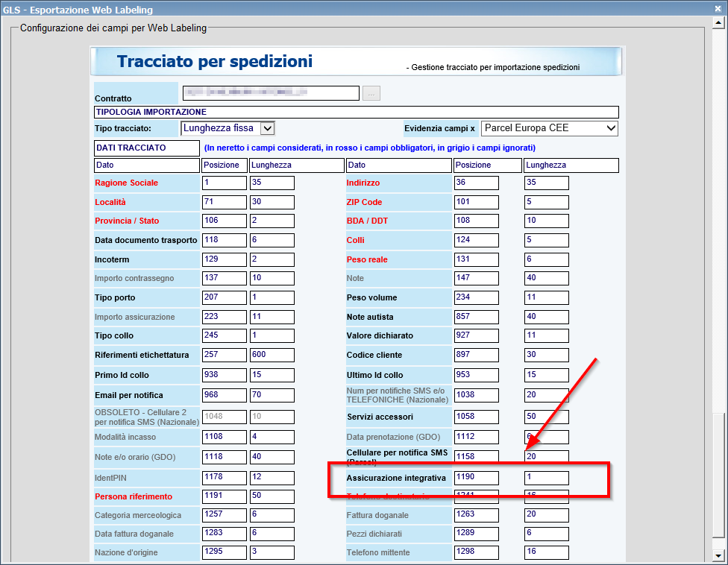Open the Evidenzia campi x dropdown
Image resolution: width=728 pixels, height=565 pixels.
click(x=549, y=128)
